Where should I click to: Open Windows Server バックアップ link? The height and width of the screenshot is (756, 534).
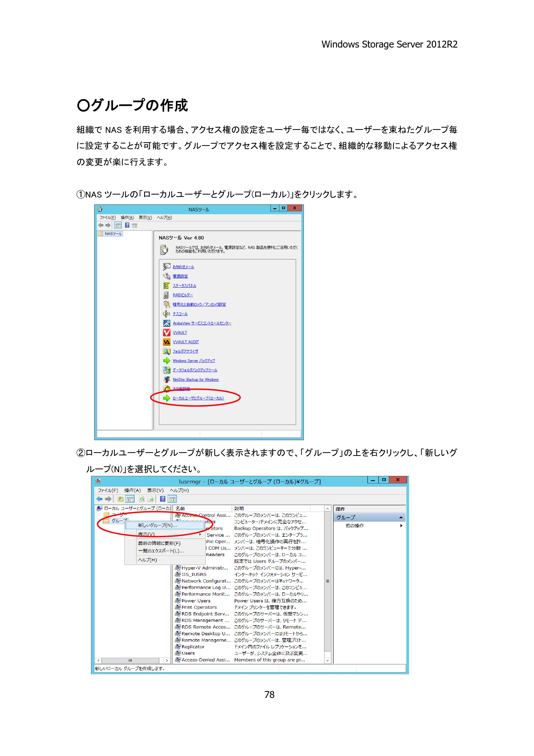click(x=194, y=360)
